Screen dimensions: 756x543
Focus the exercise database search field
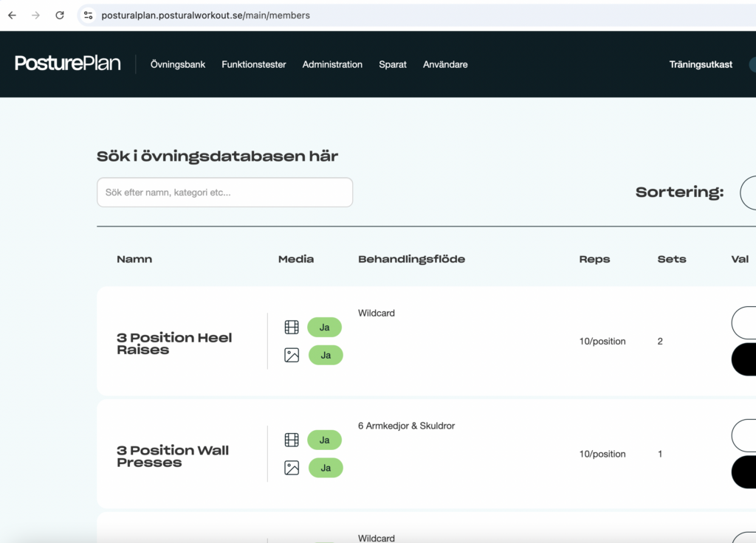224,193
